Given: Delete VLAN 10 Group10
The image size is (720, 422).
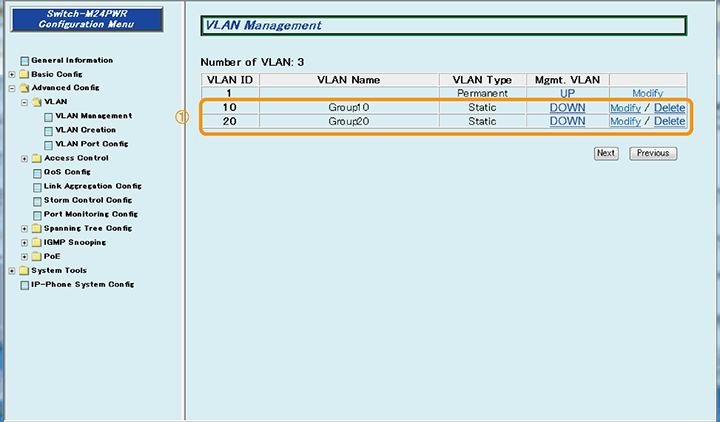Looking at the screenshot, I should (669, 107).
